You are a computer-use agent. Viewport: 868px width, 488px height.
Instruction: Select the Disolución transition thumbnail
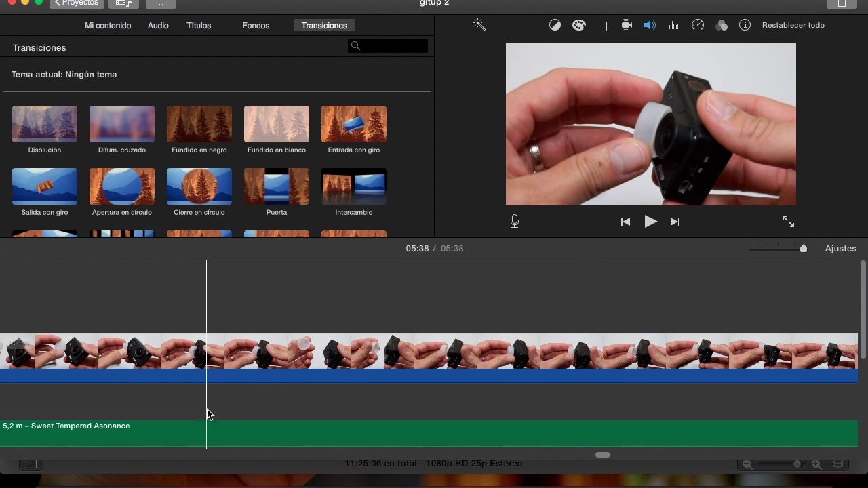[45, 124]
